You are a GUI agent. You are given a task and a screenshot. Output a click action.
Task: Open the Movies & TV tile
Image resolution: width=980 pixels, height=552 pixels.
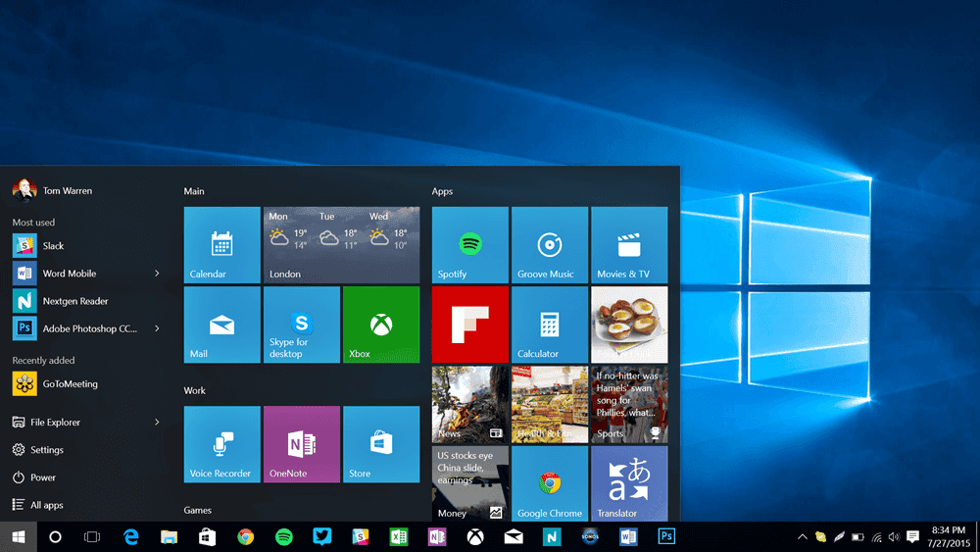click(x=629, y=245)
